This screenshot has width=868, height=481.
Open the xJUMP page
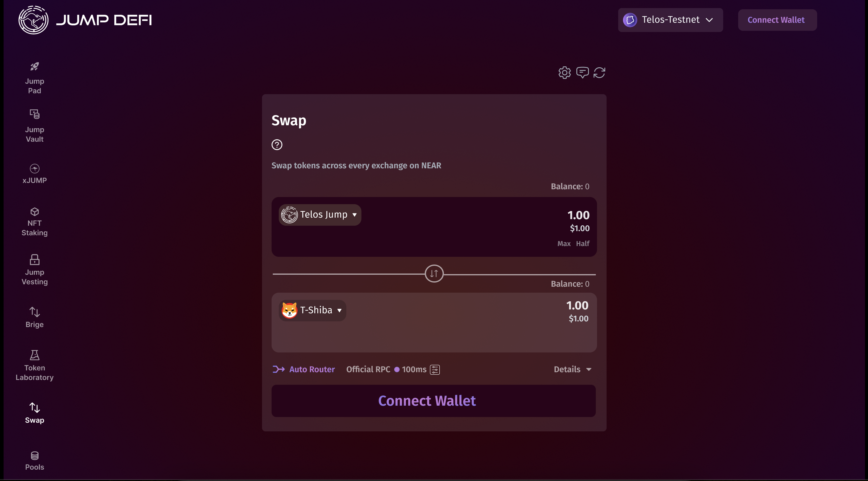click(x=34, y=173)
